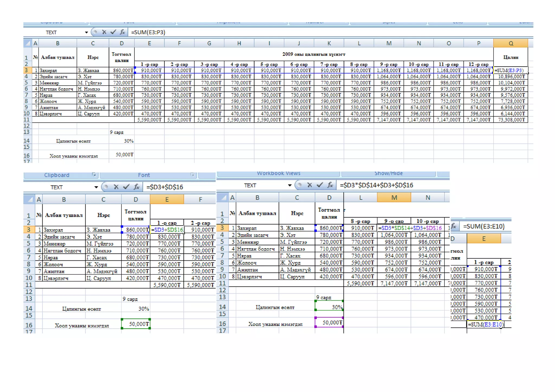555x392 pixels.
Task: Click Enter checkmark beside the =$D3+$D$16 formula
Action: [126, 187]
